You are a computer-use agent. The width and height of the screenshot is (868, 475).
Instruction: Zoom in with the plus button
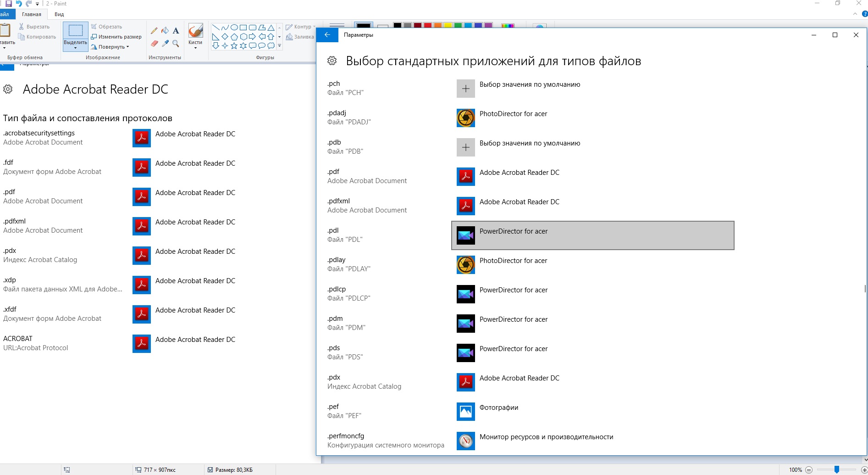864,469
